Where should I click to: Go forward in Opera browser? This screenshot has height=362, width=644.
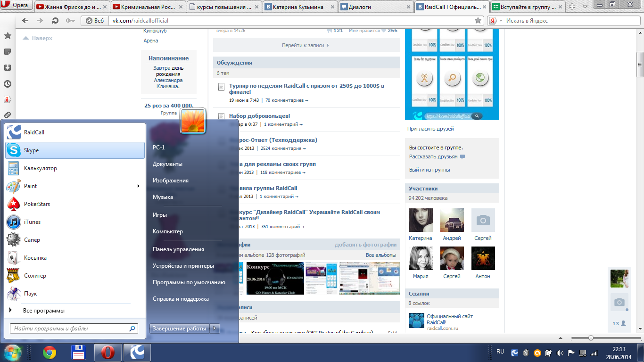[x=40, y=21]
